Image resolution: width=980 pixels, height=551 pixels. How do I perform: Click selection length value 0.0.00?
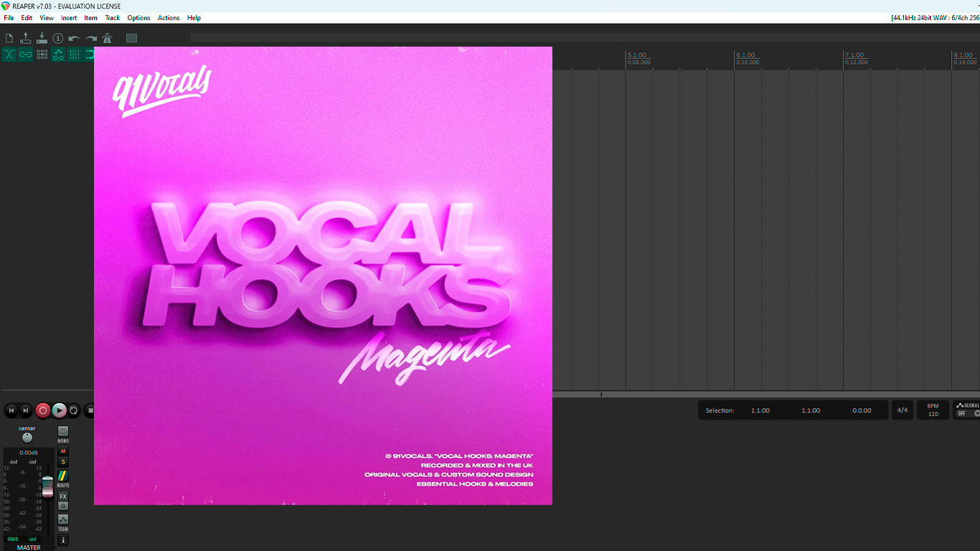tap(862, 410)
